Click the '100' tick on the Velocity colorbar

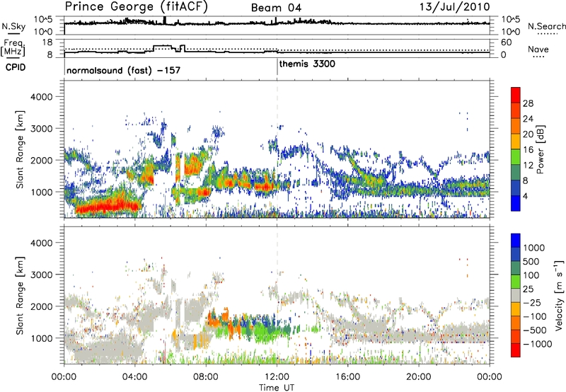(x=531, y=275)
